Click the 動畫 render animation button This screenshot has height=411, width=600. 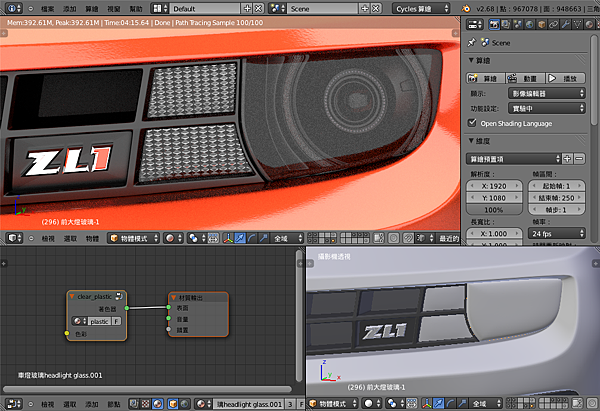[x=526, y=78]
